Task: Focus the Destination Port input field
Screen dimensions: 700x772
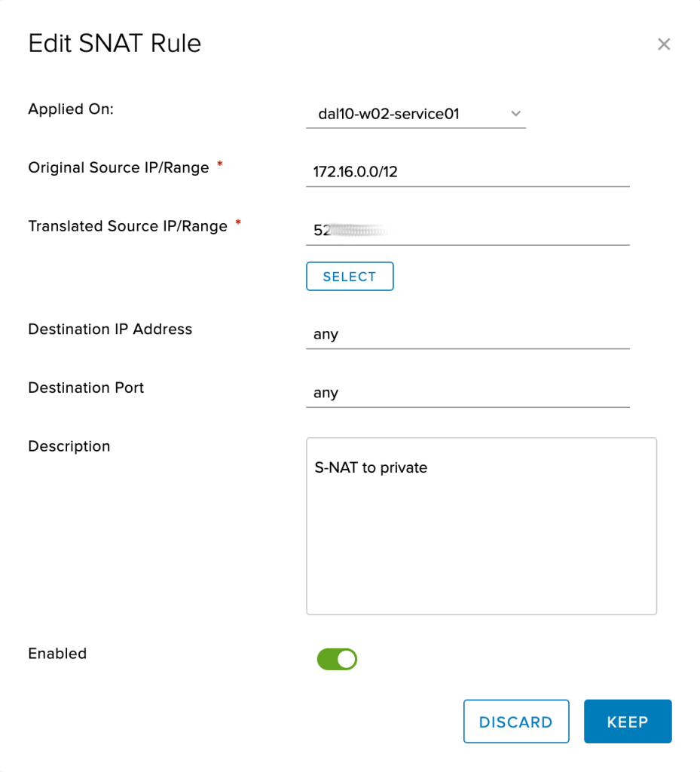Action: pyautogui.click(x=467, y=393)
